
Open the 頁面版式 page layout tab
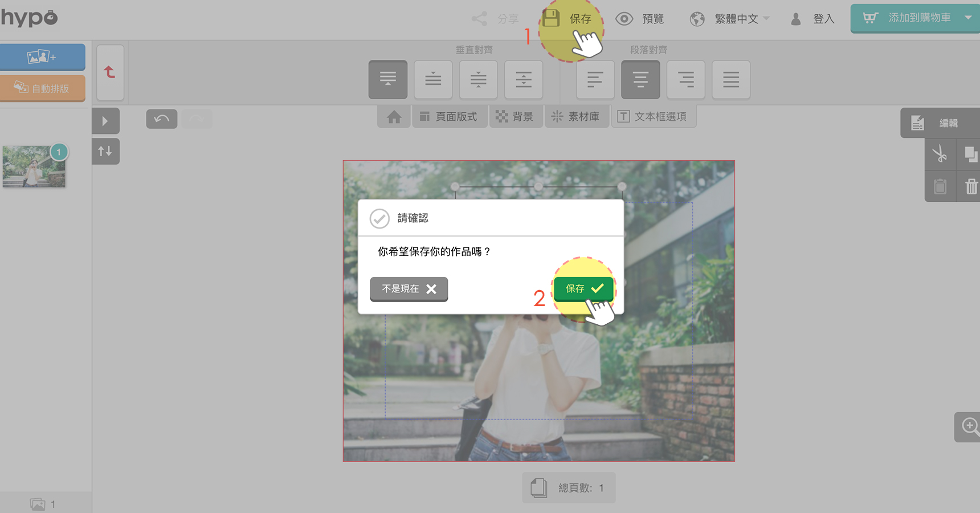coord(449,117)
